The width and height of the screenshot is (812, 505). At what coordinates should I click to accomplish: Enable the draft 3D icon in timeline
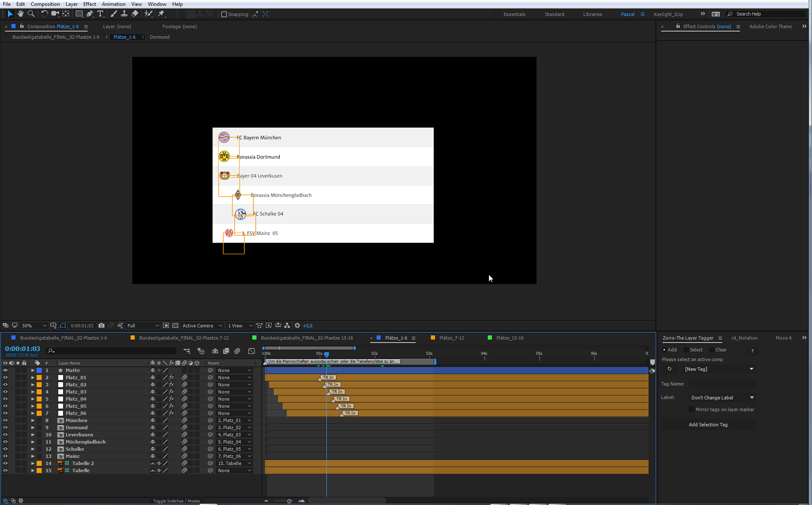coord(201,351)
